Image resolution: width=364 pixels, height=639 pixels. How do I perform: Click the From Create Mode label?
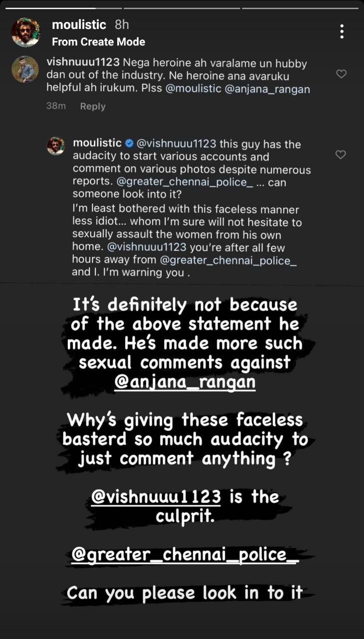coord(98,42)
